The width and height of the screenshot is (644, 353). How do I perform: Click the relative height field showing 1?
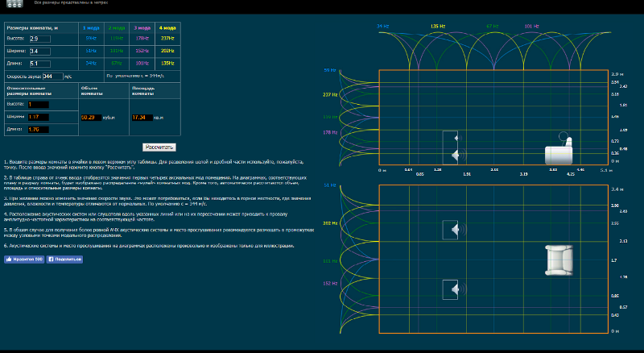(x=38, y=104)
